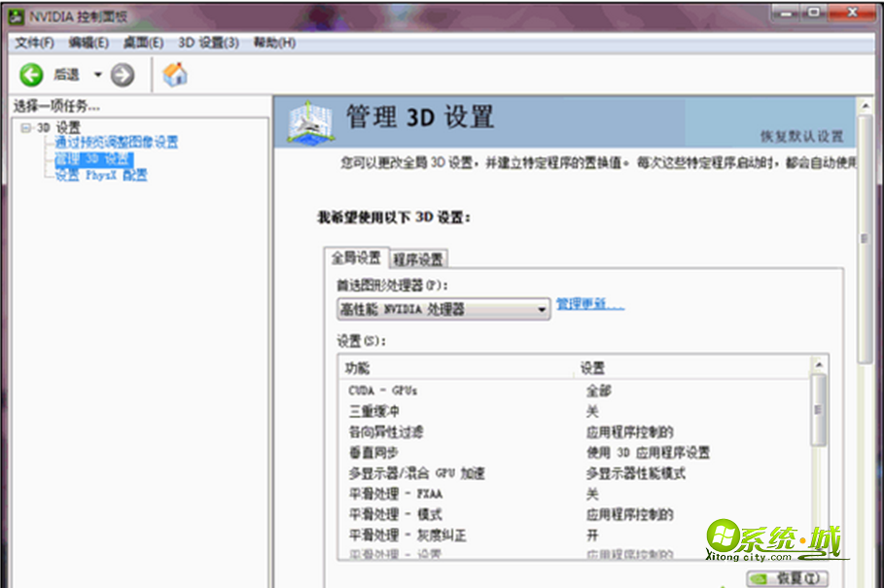Open the 桌面(E) menu
This screenshot has width=884, height=588.
click(143, 43)
